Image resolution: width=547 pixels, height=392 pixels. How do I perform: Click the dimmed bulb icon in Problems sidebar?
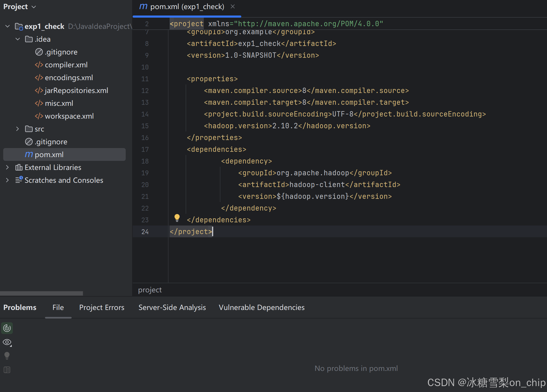7,356
